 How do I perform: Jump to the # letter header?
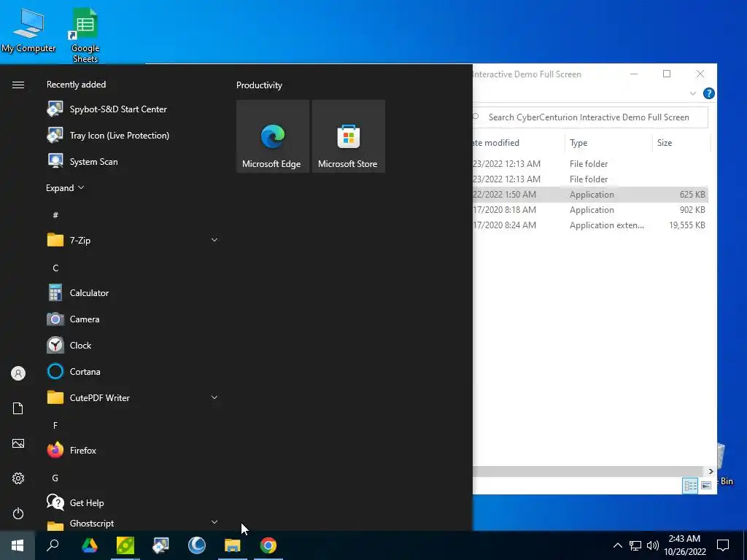(x=55, y=215)
